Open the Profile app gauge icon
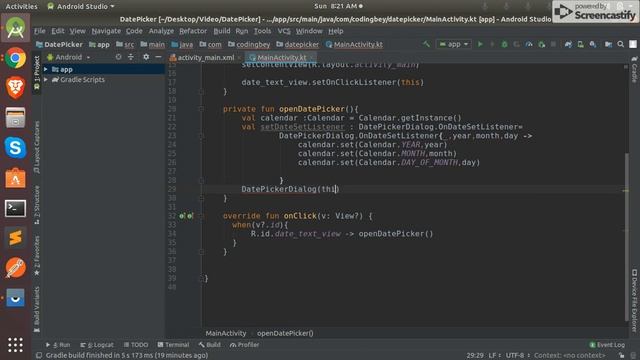The height and width of the screenshot is (360, 640). pos(529,44)
